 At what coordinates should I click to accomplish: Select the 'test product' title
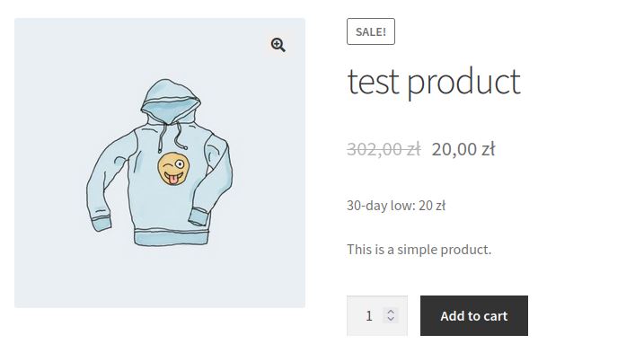[x=434, y=82]
